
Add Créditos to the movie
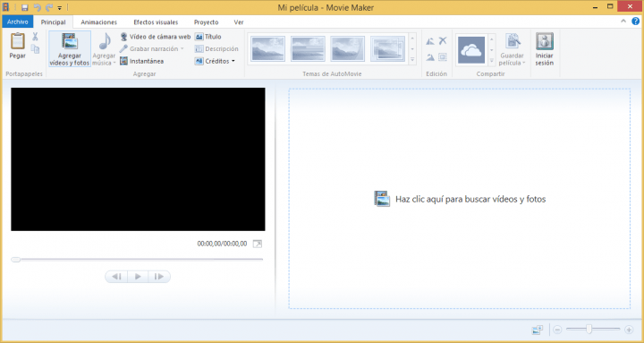pyautogui.click(x=215, y=61)
